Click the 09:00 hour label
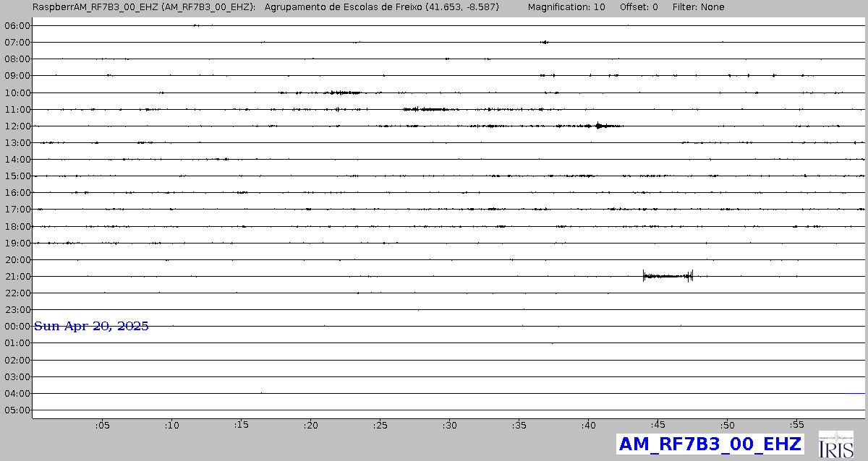The height and width of the screenshot is (461, 868). coord(17,75)
